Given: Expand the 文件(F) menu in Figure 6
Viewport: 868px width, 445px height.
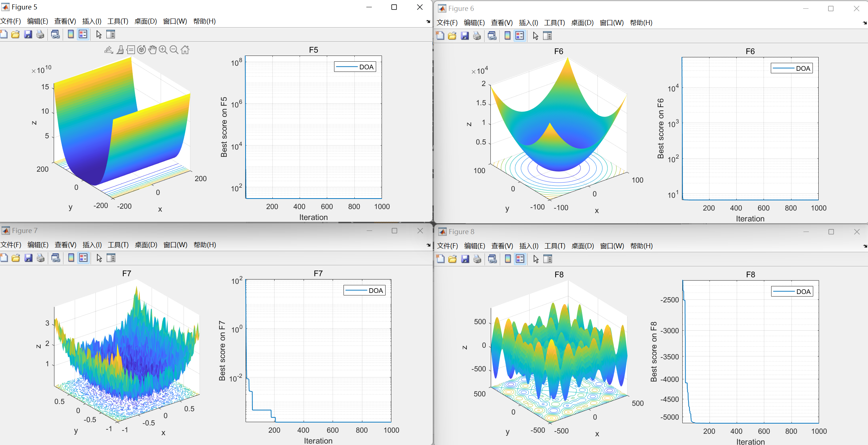Looking at the screenshot, I should coord(447,23).
